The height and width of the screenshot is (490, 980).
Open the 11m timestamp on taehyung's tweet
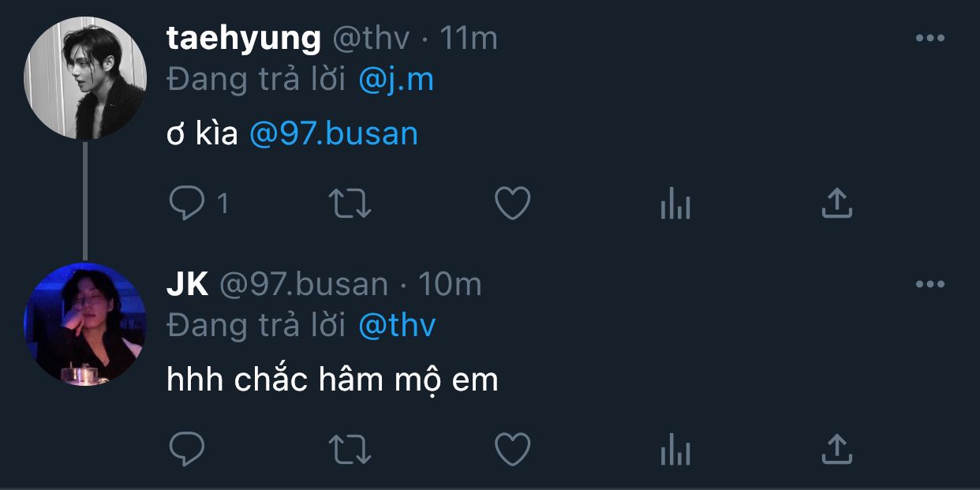click(x=469, y=38)
